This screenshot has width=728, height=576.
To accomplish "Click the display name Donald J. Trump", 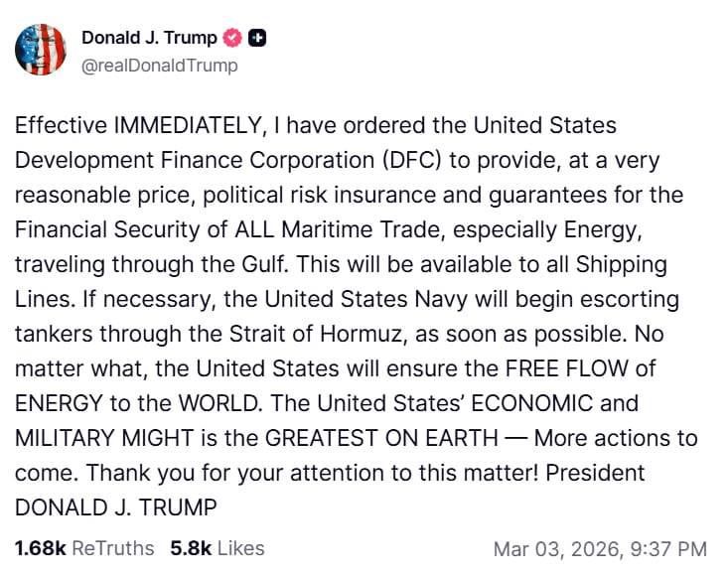I will [x=149, y=39].
